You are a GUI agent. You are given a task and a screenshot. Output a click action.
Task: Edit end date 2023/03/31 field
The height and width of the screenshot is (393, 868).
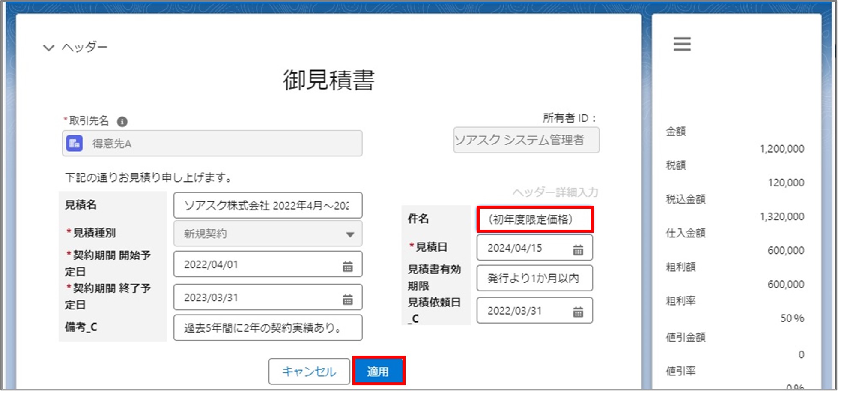268,297
